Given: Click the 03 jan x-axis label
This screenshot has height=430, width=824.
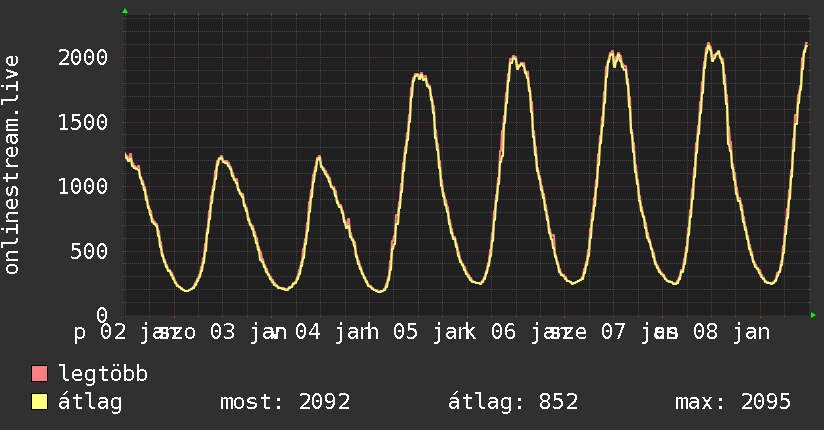Looking at the screenshot, I should tap(249, 332).
